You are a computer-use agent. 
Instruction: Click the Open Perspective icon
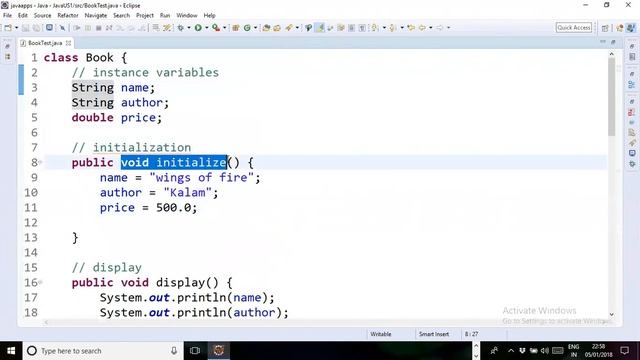click(x=605, y=28)
